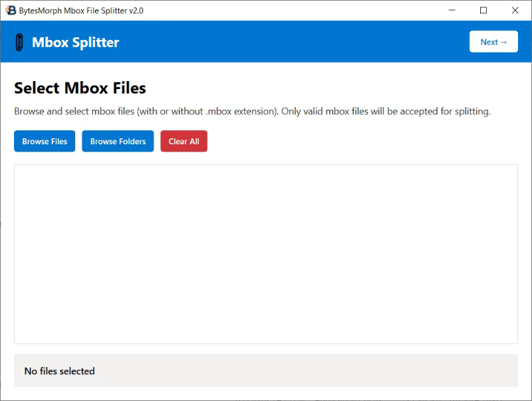The width and height of the screenshot is (532, 401).
Task: Minimize the Mbox File Splitter window
Action: click(452, 10)
